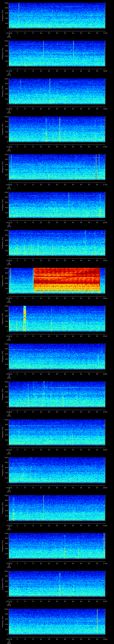This screenshot has height=644, width=114.
Task: Click the bright line near 22 s in the 8:29 spectrogram
Action: pyautogui.click(x=44, y=507)
